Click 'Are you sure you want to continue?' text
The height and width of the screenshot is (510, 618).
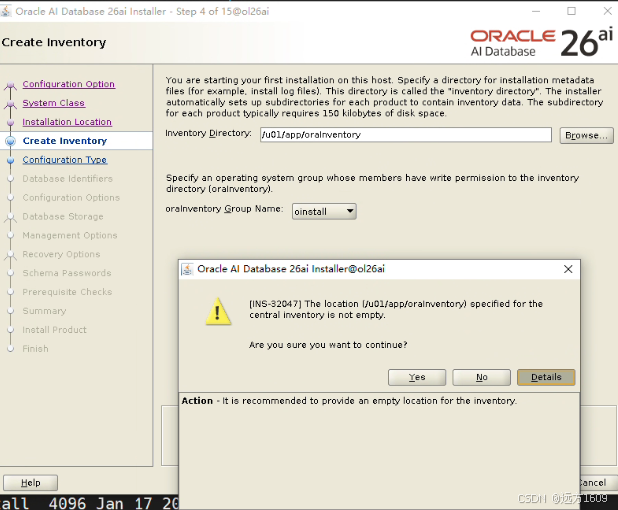[x=328, y=345]
